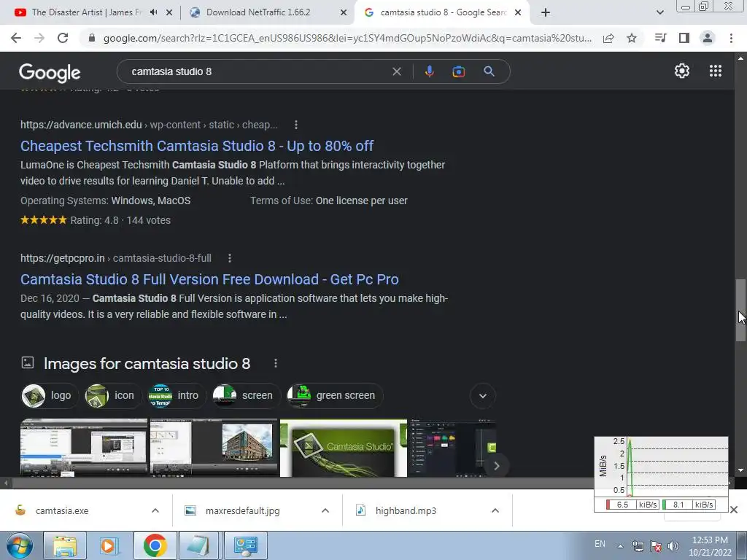Click the volume icon in system tray
The image size is (747, 560).
click(673, 546)
